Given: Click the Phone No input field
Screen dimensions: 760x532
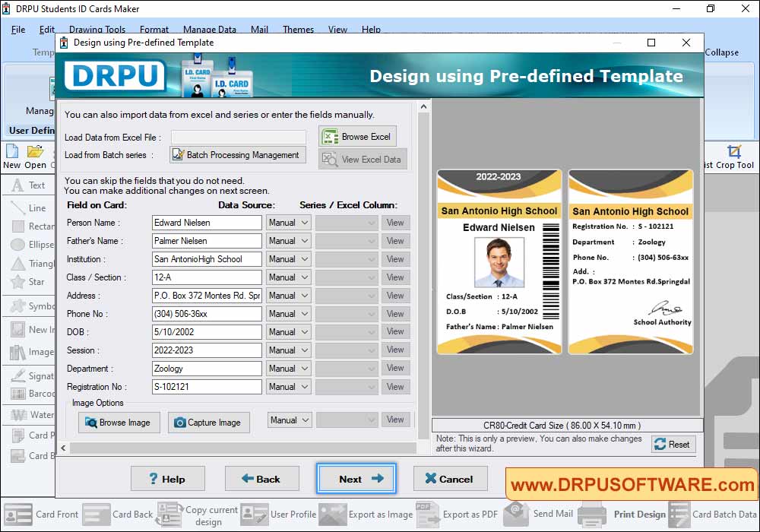Looking at the screenshot, I should click(207, 314).
